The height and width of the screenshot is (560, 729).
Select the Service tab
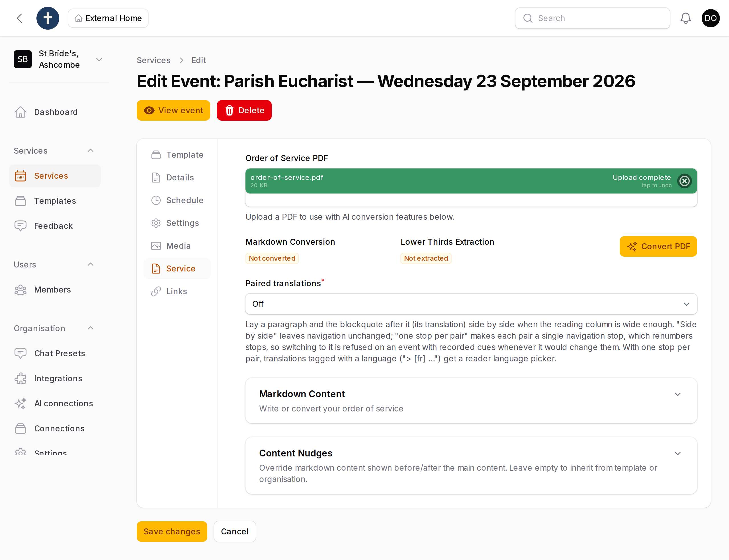(x=177, y=269)
